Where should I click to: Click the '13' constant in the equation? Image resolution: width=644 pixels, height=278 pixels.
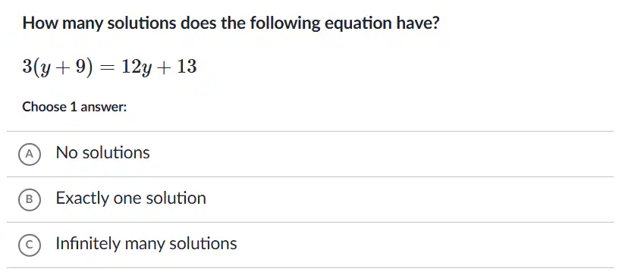(x=187, y=67)
